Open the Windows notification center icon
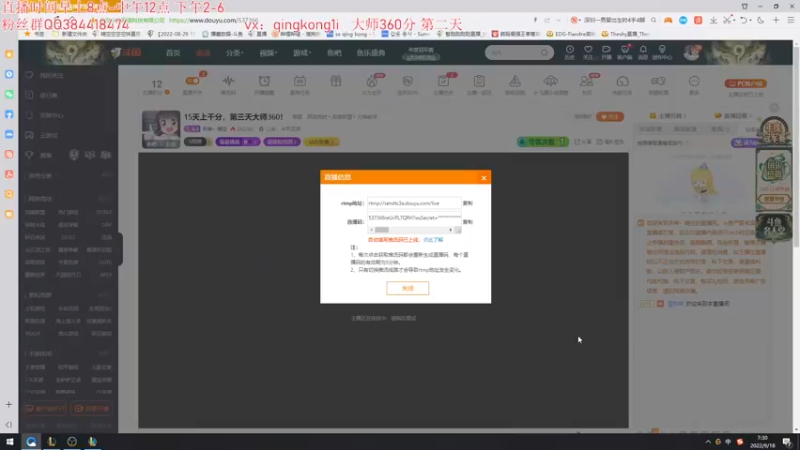 pos(787,442)
